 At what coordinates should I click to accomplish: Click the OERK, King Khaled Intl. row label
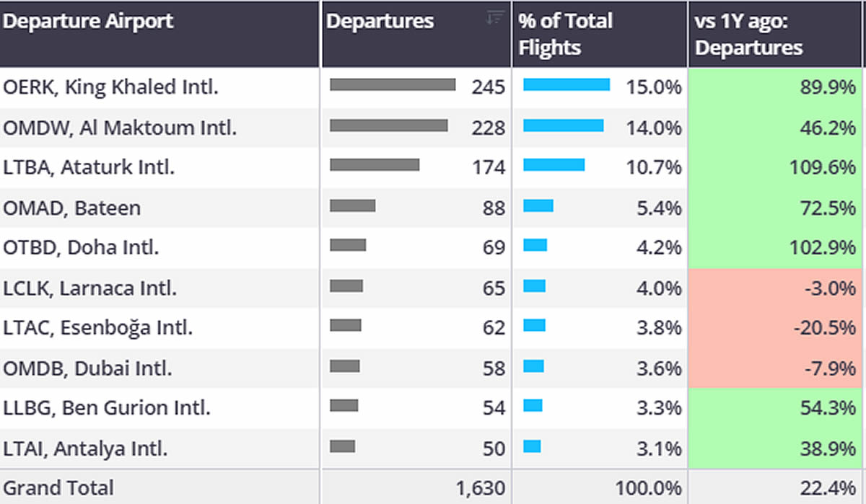[x=111, y=87]
